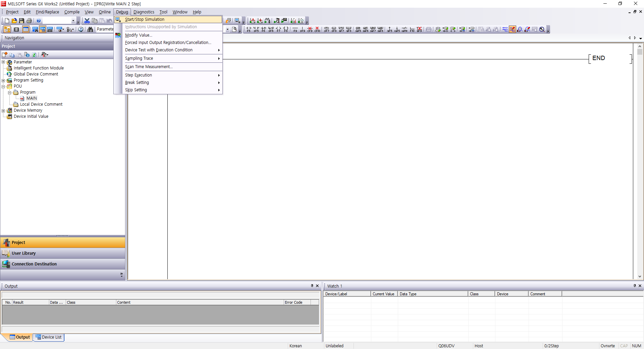Select Global Device Comment in tree

pyautogui.click(x=36, y=74)
